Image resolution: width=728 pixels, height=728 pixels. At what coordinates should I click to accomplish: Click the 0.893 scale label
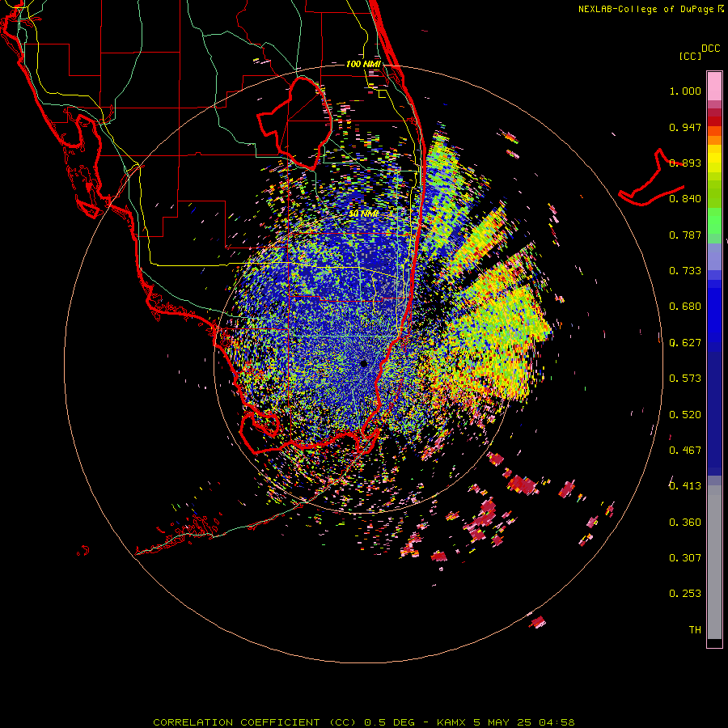[x=685, y=163]
